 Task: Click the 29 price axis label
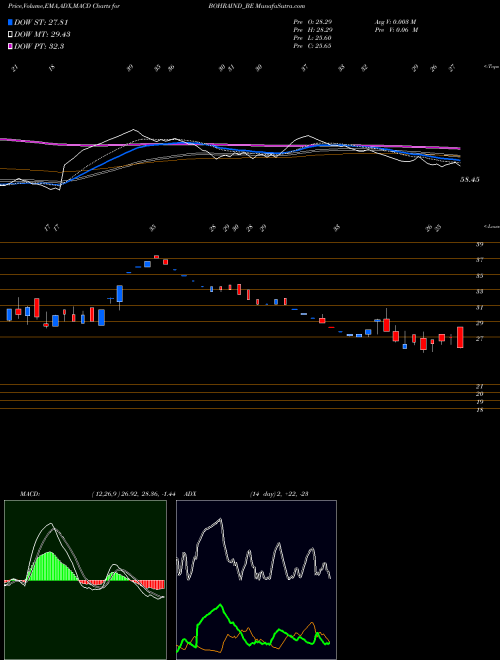(479, 323)
